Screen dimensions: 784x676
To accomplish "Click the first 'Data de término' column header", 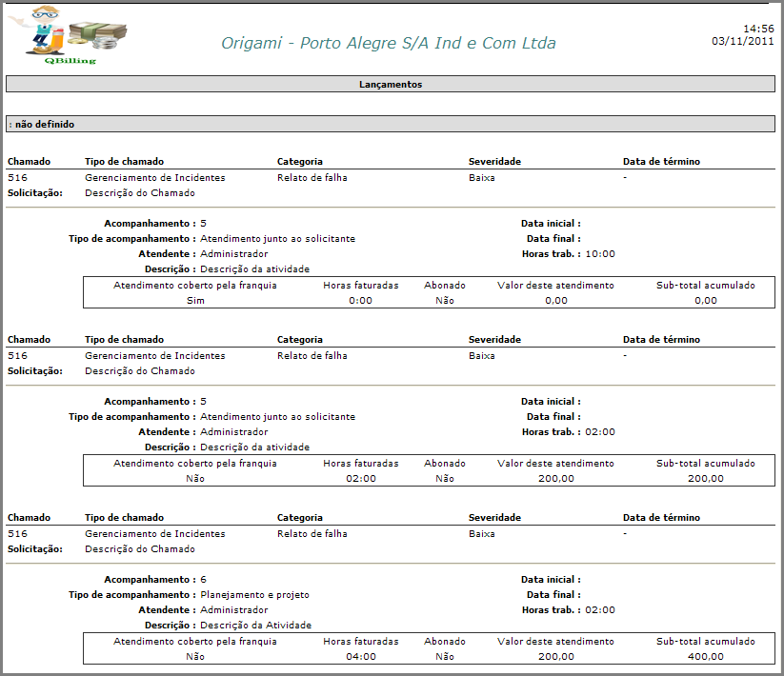I will (x=661, y=162).
